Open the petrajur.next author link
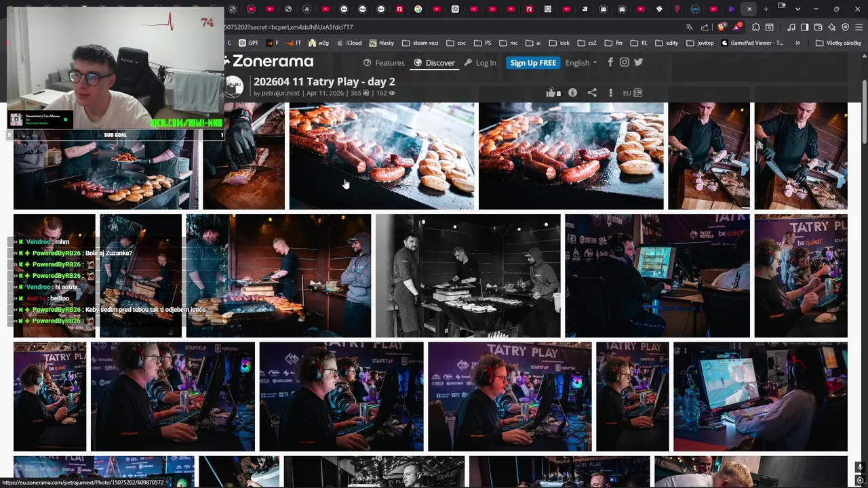868x488 pixels. pos(281,93)
